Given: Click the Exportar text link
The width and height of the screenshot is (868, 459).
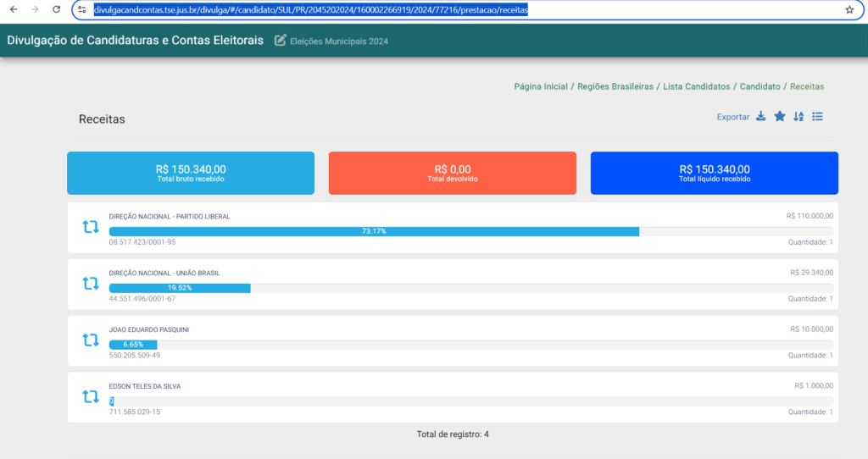Looking at the screenshot, I should coord(733,117).
